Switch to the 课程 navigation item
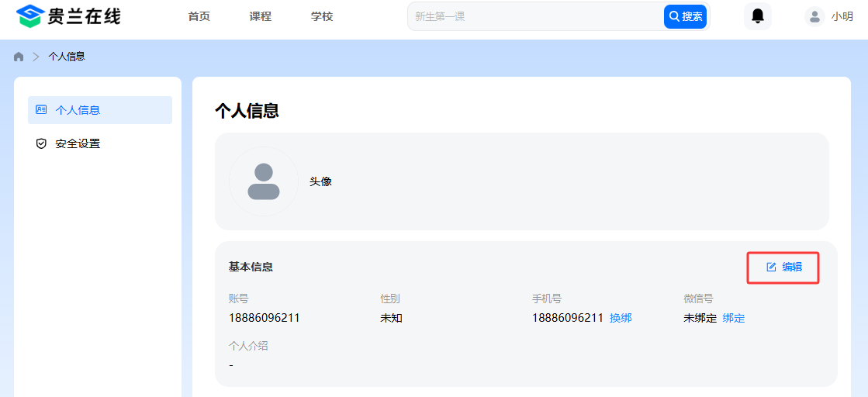Screen dimensions: 868x397 (261, 16)
